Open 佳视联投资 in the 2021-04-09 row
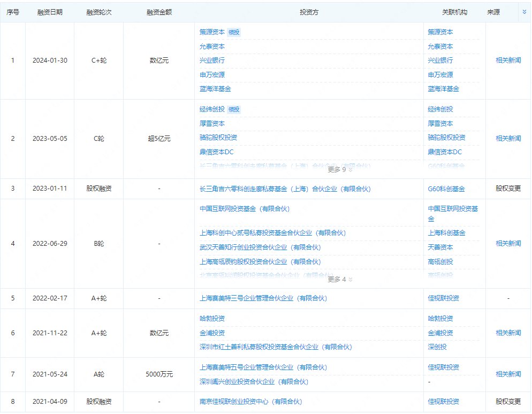The width and height of the screenshot is (532, 414). point(444,402)
